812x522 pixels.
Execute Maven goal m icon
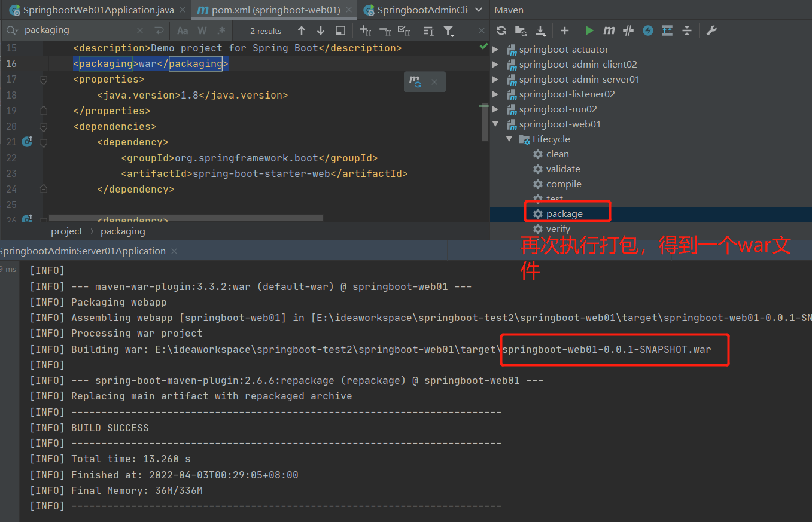[609, 30]
